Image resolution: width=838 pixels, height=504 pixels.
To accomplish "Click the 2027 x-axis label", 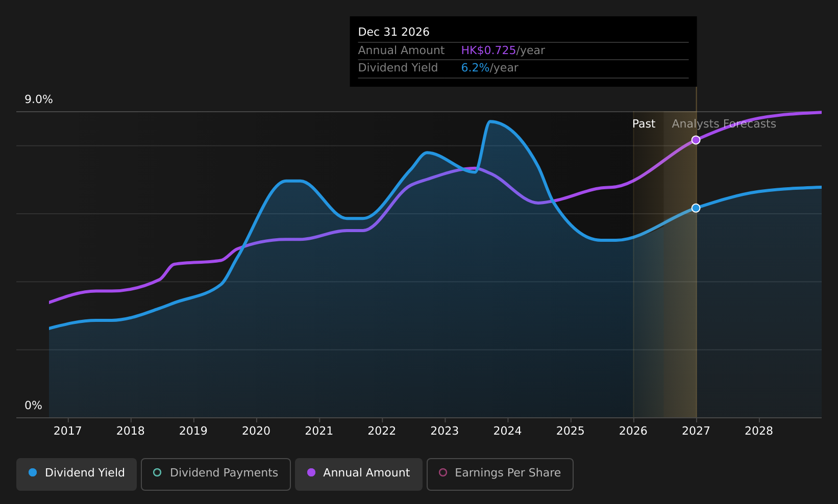I will (696, 431).
